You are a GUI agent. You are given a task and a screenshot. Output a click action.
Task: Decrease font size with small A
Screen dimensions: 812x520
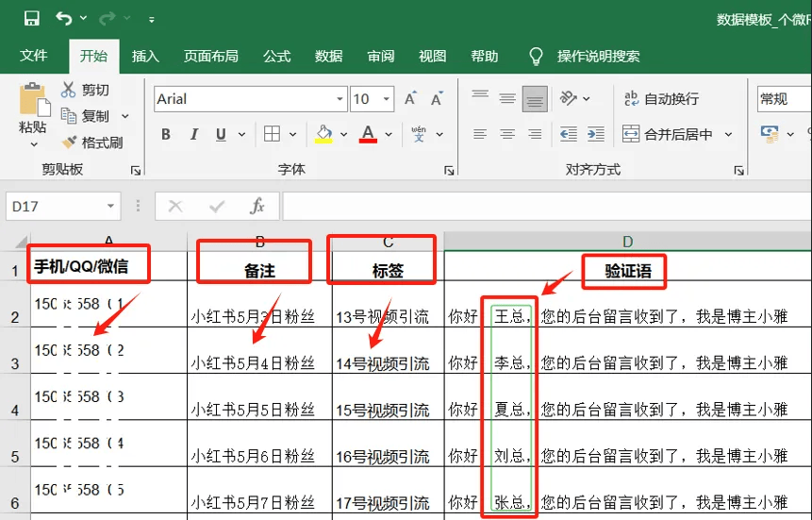coord(437,98)
